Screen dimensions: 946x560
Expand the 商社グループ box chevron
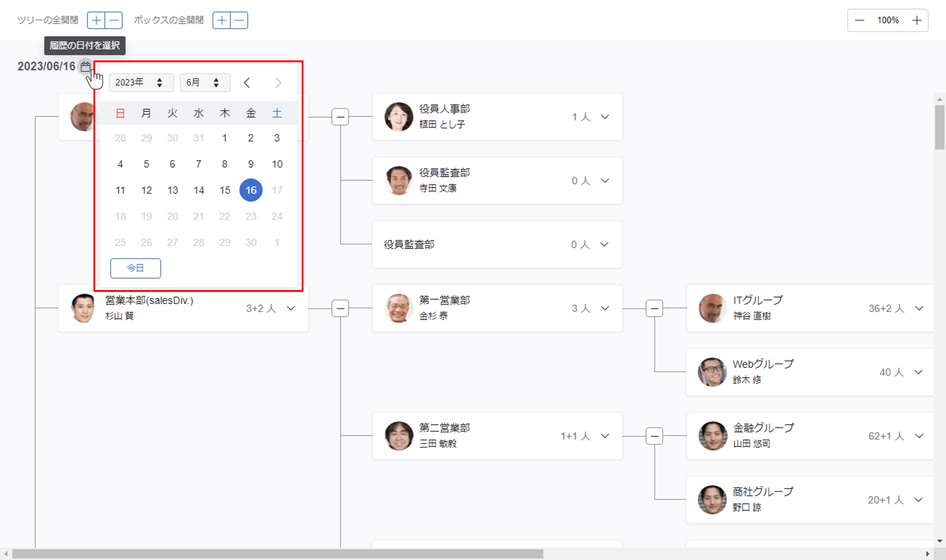click(919, 500)
